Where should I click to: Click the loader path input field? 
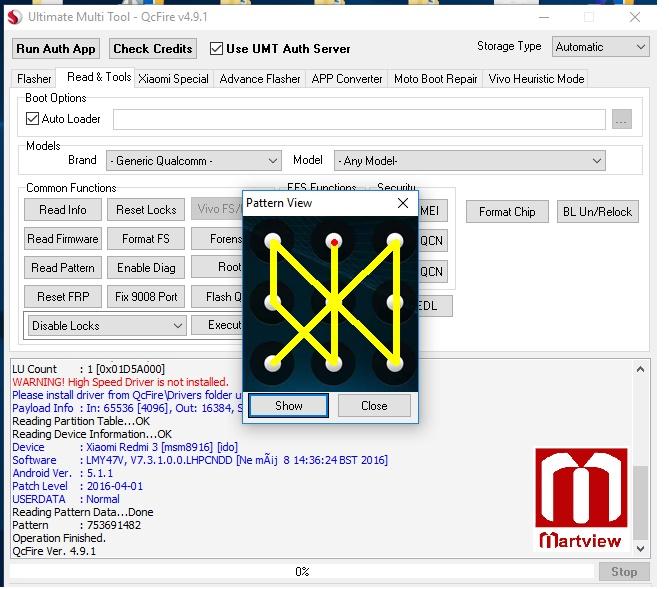click(359, 119)
